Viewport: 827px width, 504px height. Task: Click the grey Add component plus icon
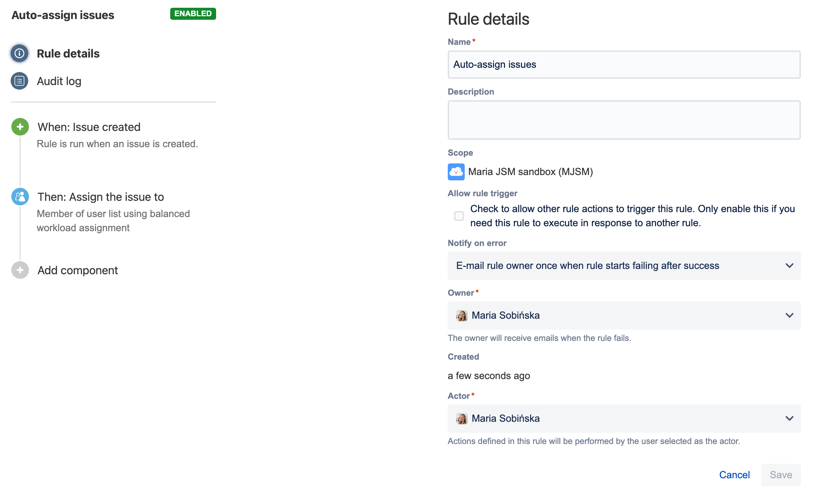(x=20, y=270)
